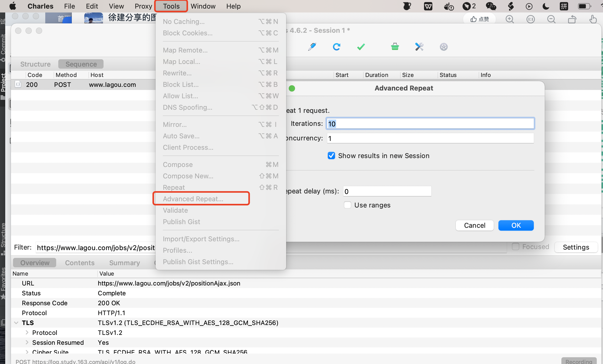Choose Compose New... from Tools menu

point(188,176)
